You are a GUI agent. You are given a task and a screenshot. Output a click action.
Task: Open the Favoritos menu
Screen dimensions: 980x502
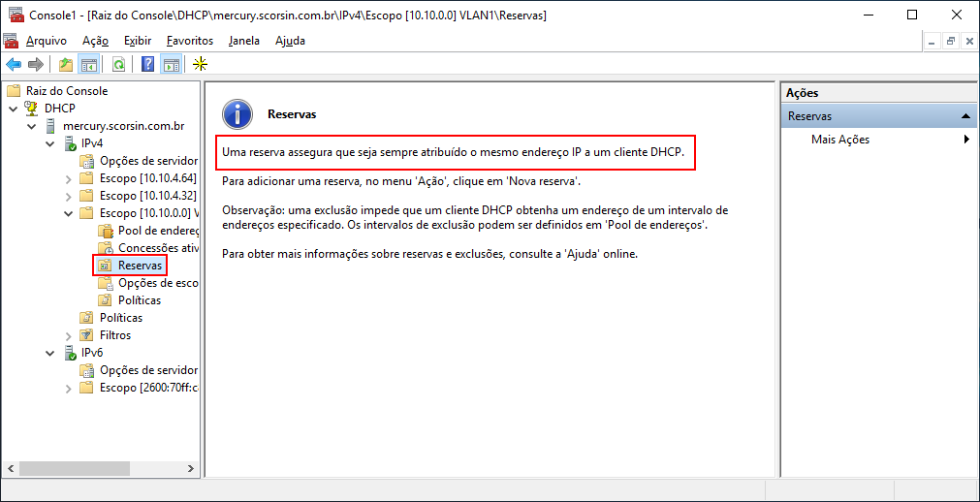coord(190,41)
